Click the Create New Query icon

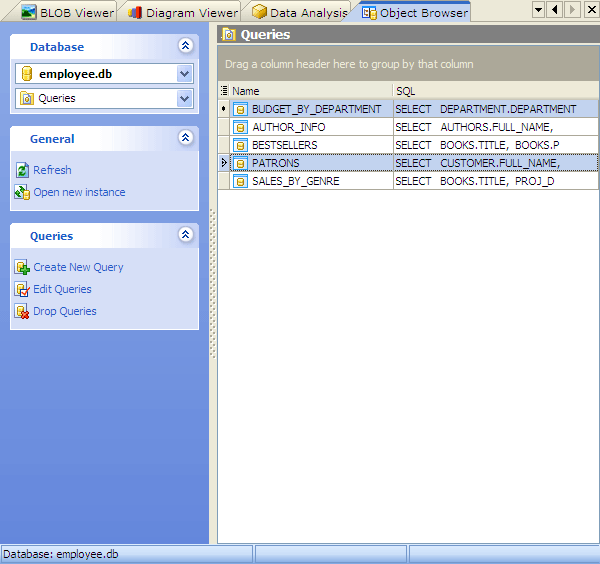(22, 267)
